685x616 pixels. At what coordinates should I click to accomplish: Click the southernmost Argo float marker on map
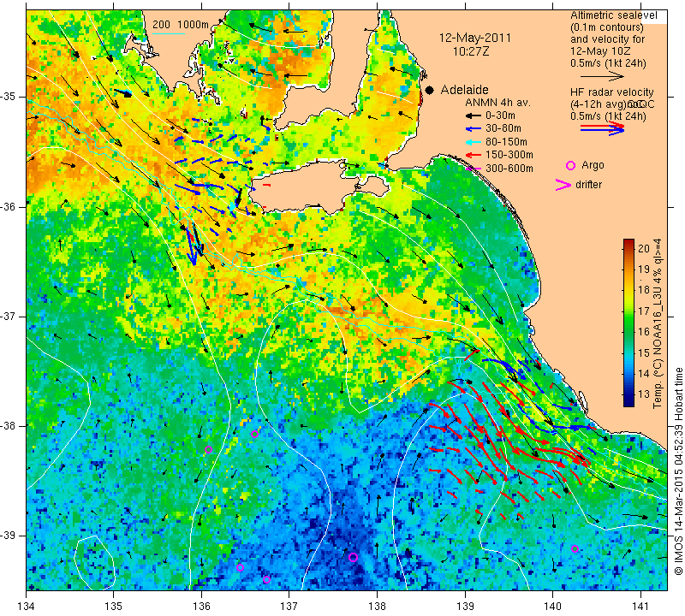tap(266, 580)
